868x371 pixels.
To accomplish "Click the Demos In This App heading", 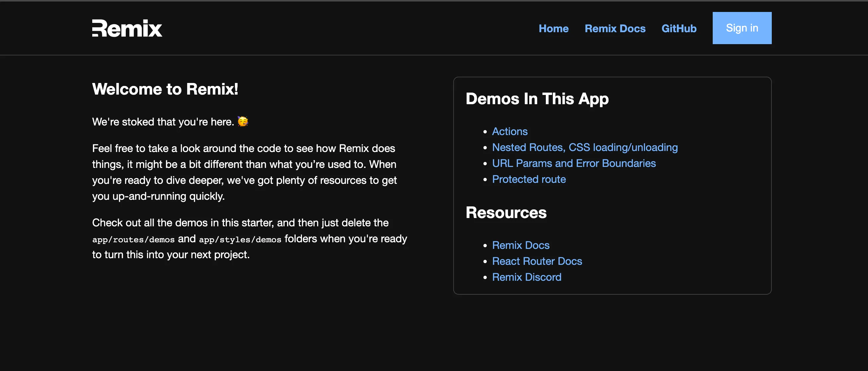I will coord(537,99).
